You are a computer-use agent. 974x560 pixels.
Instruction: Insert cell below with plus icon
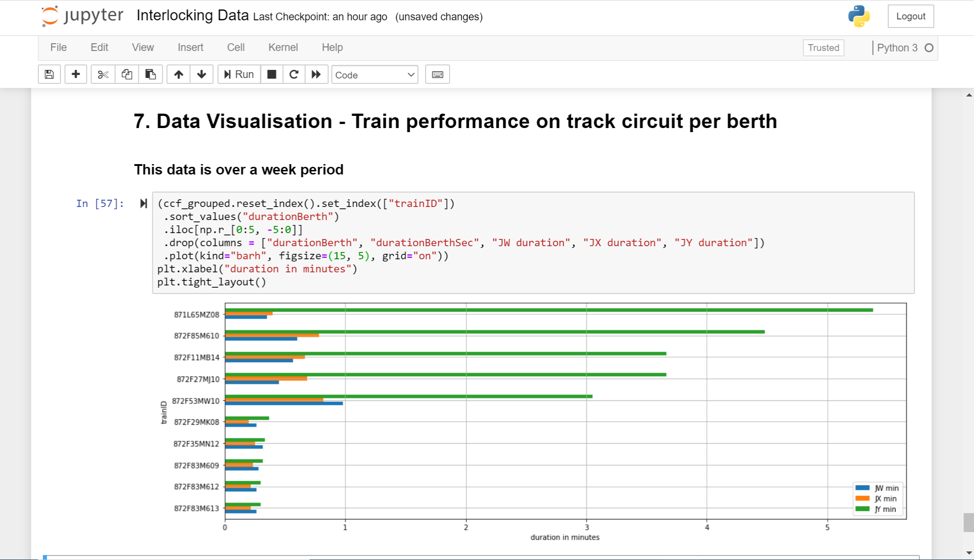click(76, 74)
